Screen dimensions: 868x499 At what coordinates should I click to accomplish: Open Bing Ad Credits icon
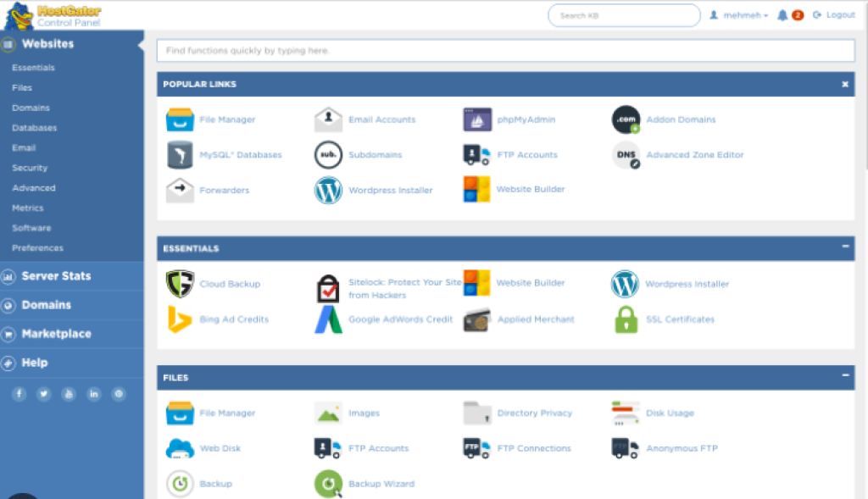tap(180, 319)
